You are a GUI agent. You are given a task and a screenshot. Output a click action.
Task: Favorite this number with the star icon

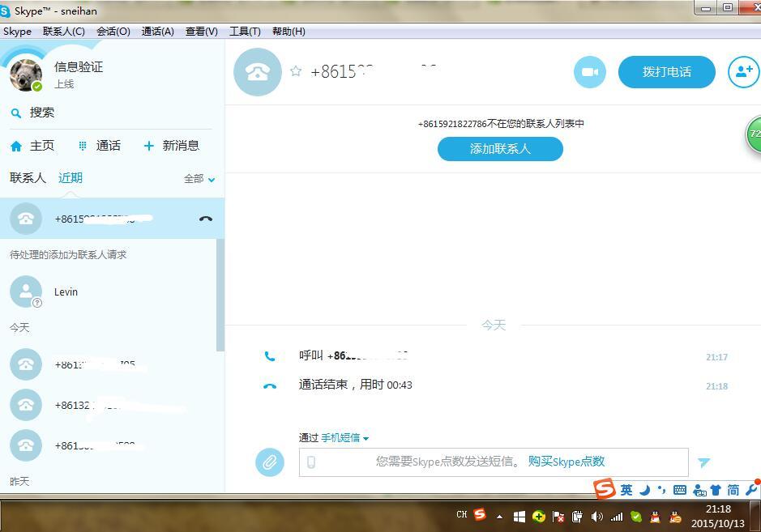pyautogui.click(x=296, y=71)
